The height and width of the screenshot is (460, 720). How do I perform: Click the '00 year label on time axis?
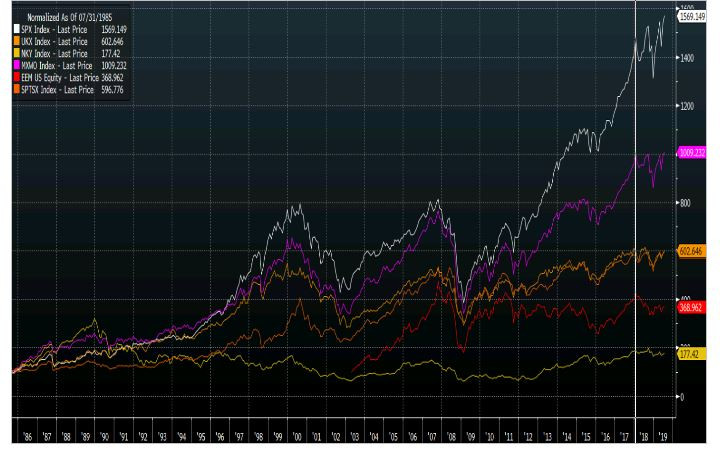(299, 437)
